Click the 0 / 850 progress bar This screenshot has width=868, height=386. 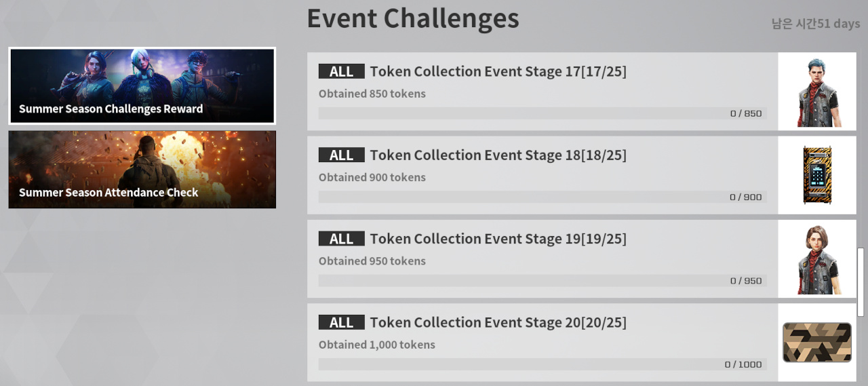(542, 113)
